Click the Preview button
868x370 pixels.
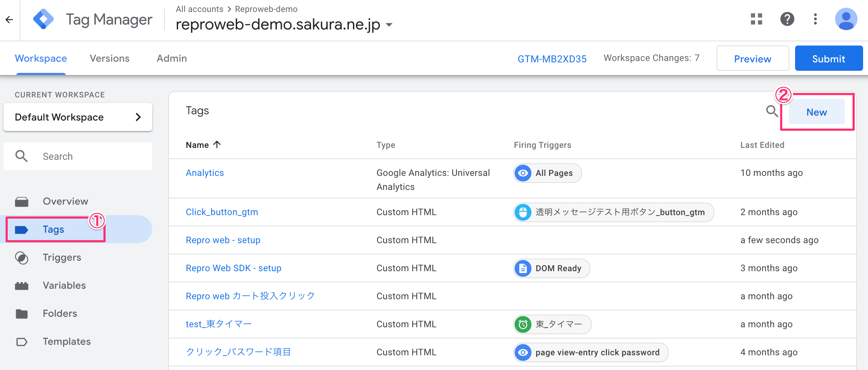[753, 59]
